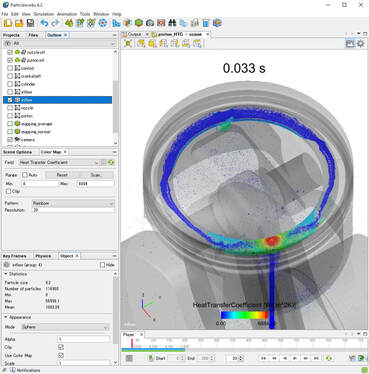Viewport: 369px width, 374px height.
Task: Close the Player tab
Action: [x=142, y=334]
